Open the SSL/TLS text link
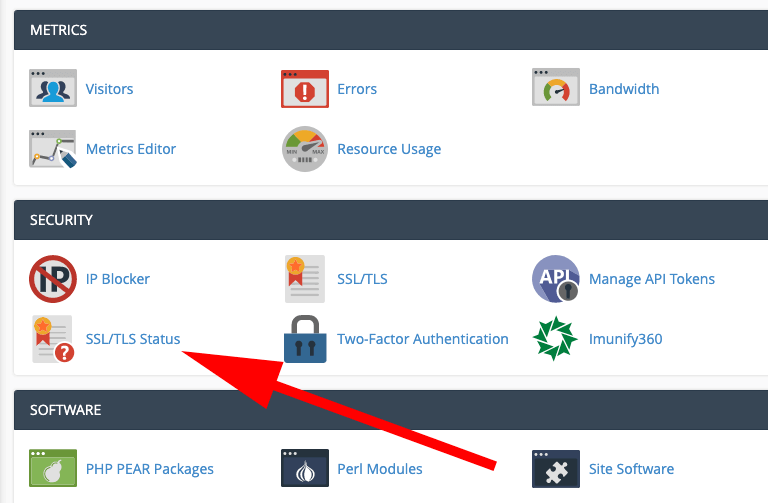 362,279
